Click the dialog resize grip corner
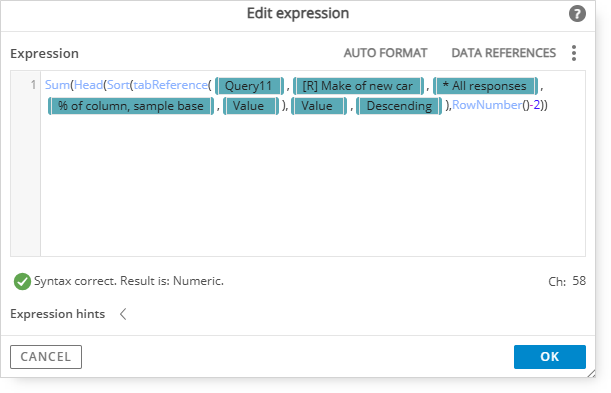The height and width of the screenshot is (393, 611). 591,374
